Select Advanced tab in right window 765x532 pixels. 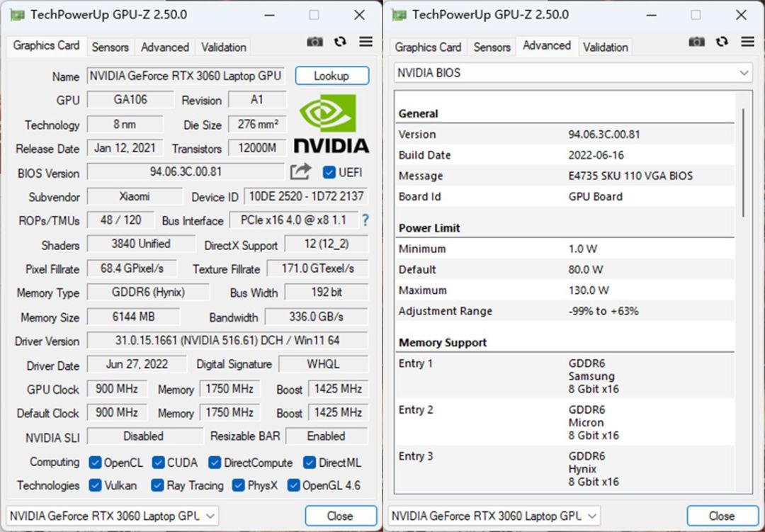(547, 46)
